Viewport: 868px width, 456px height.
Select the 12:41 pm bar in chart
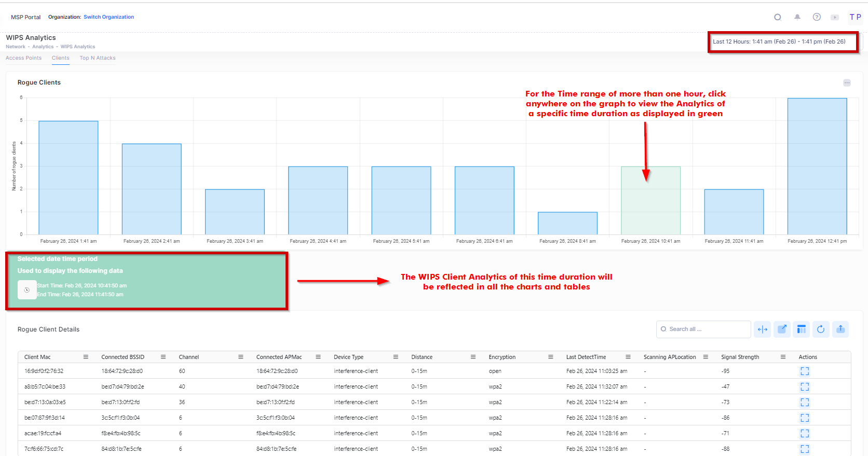tap(817, 166)
